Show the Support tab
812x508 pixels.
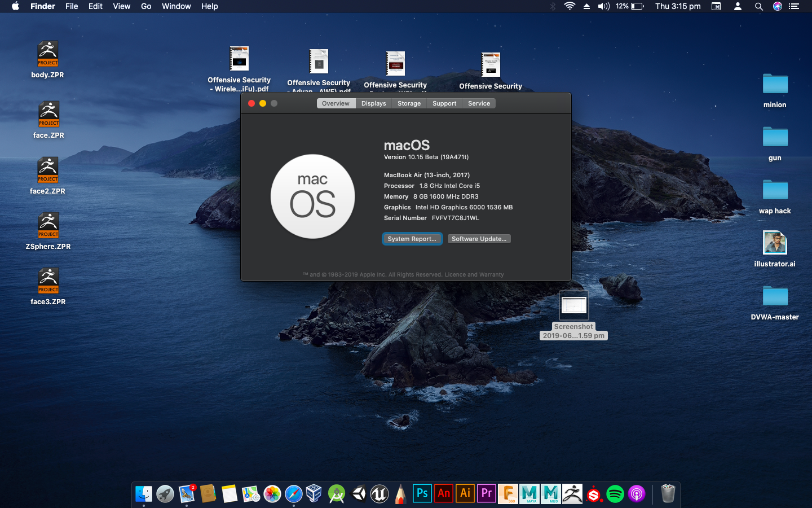tap(444, 103)
